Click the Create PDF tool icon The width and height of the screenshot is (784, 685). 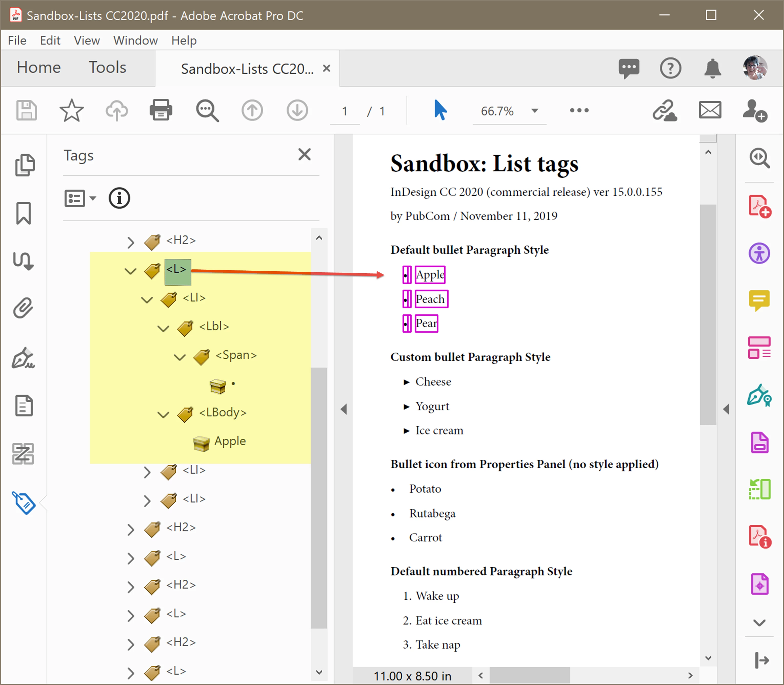tap(759, 206)
